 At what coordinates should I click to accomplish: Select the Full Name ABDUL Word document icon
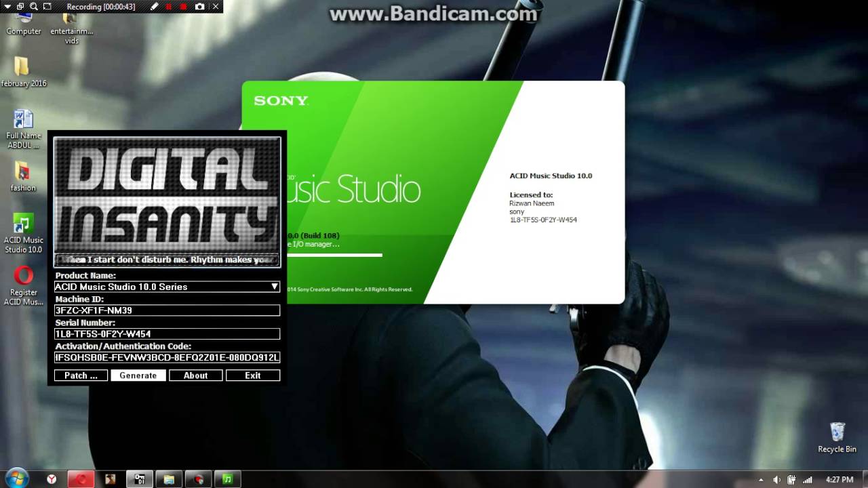click(24, 129)
